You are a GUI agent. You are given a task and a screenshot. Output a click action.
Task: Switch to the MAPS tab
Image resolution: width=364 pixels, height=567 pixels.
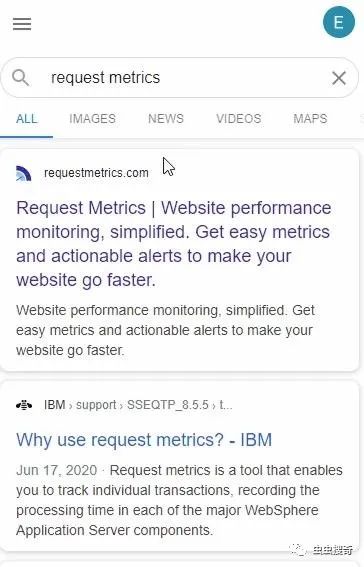310,119
